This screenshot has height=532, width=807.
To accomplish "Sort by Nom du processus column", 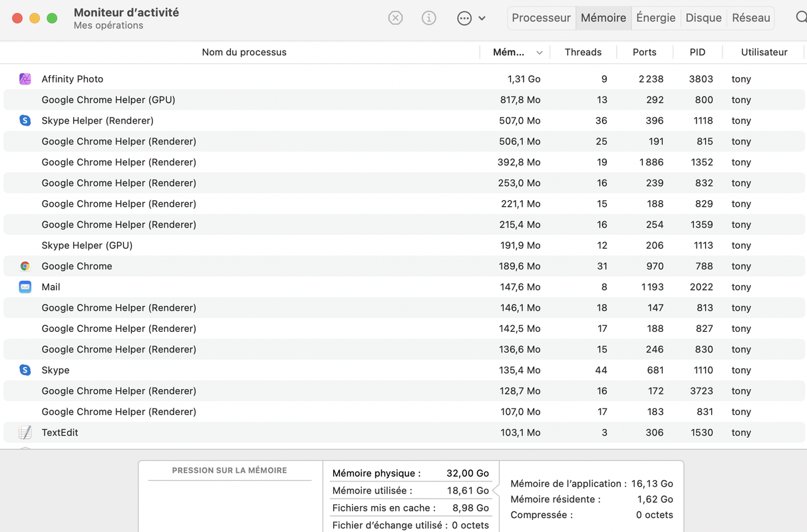I will [244, 52].
